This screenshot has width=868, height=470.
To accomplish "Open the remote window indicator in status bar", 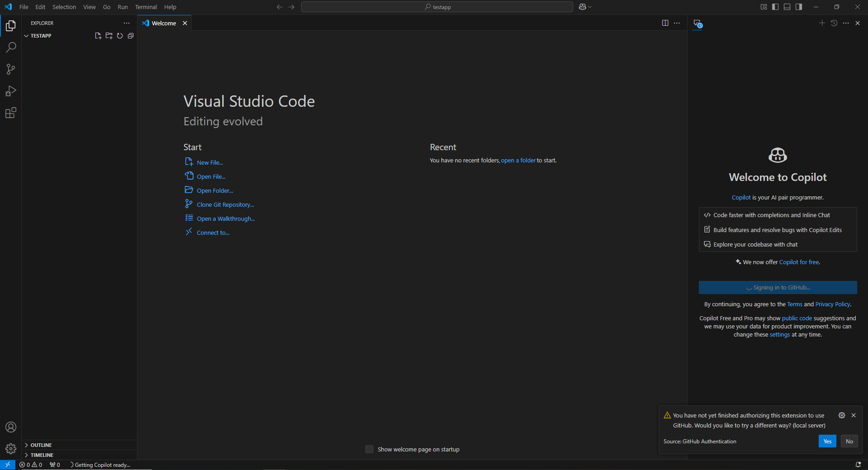I will [8, 465].
